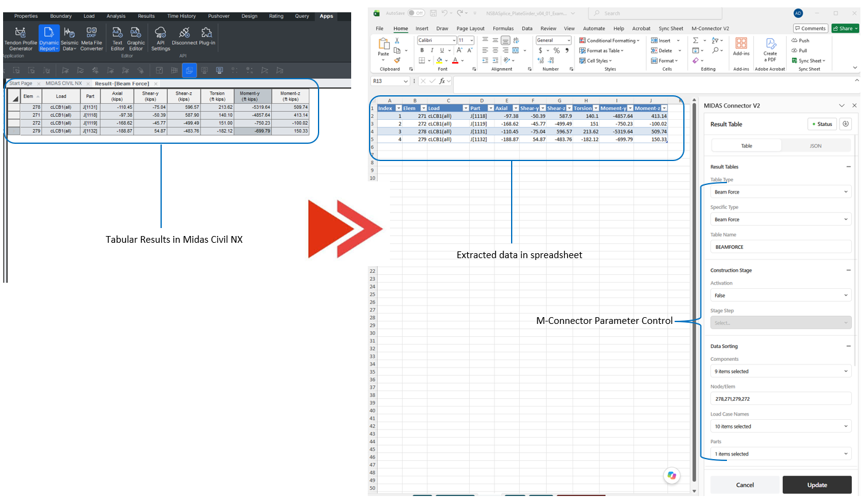Open API Settings in Midas Civil

click(161, 39)
